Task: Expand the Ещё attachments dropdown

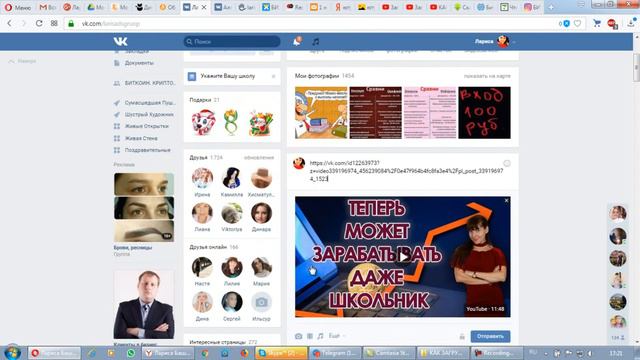Action: pyautogui.click(x=337, y=336)
